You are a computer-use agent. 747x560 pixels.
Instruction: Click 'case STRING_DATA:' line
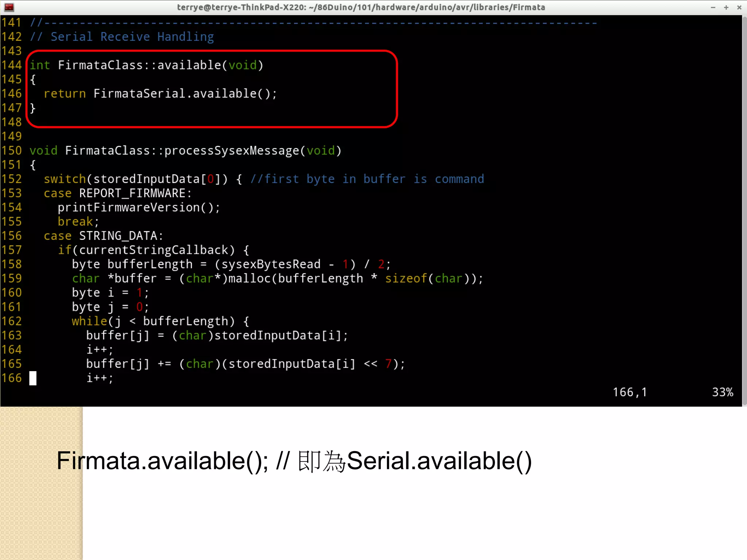(x=103, y=236)
